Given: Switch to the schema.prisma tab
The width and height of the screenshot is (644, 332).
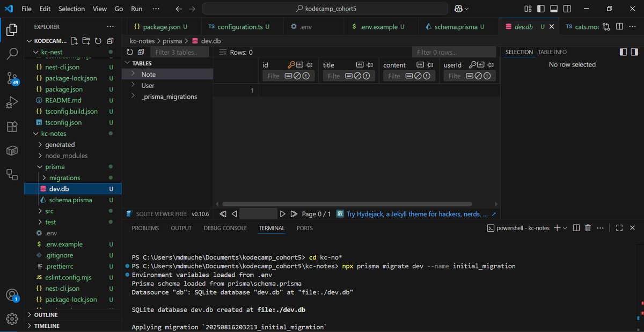Looking at the screenshot, I should [x=456, y=26].
